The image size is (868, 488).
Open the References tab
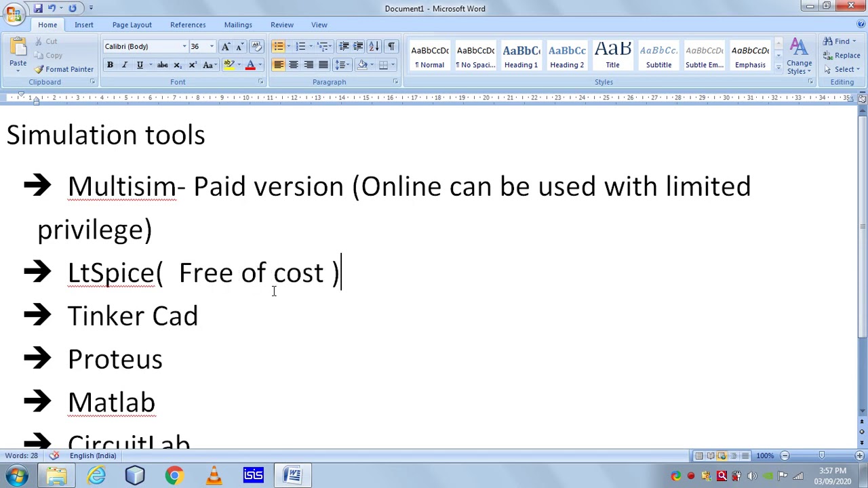click(x=188, y=24)
